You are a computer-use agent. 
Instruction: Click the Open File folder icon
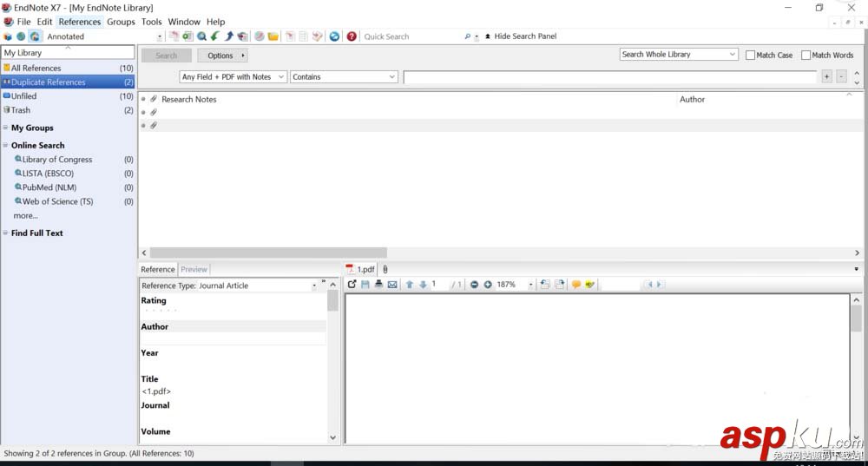pos(273,36)
